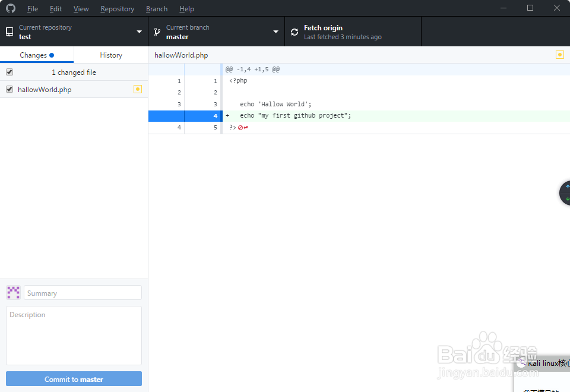Click 'Last fetched 3 minutes ago' text
The height and width of the screenshot is (392, 570).
pos(343,37)
